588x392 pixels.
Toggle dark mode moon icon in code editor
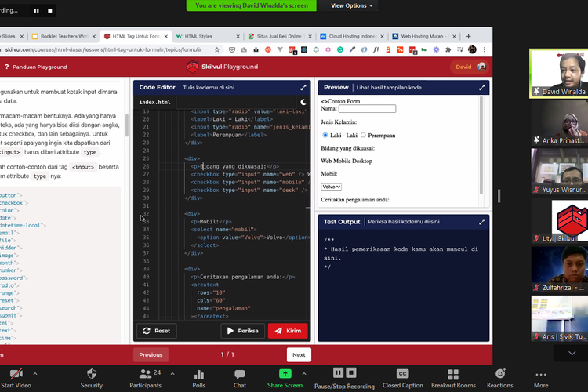click(x=303, y=102)
